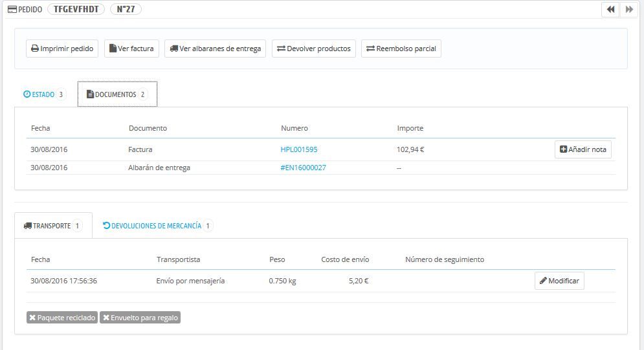Click the Documentos count badge 2
Viewport: 644px width, 350px height.
[142, 94]
